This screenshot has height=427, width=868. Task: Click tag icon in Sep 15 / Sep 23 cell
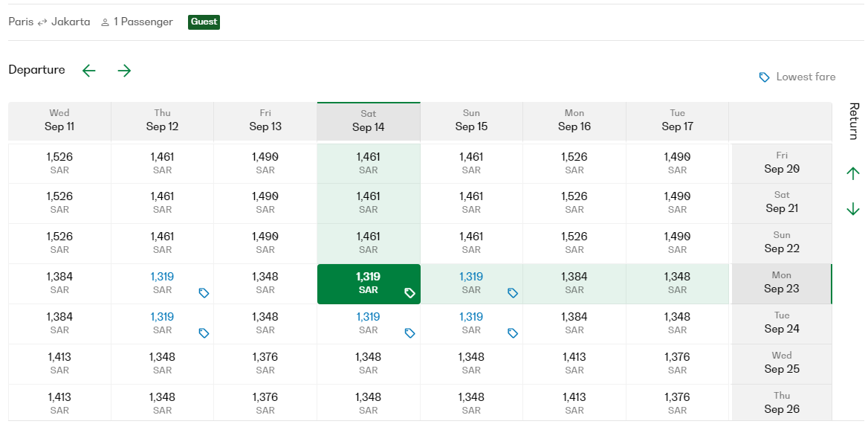pos(513,293)
